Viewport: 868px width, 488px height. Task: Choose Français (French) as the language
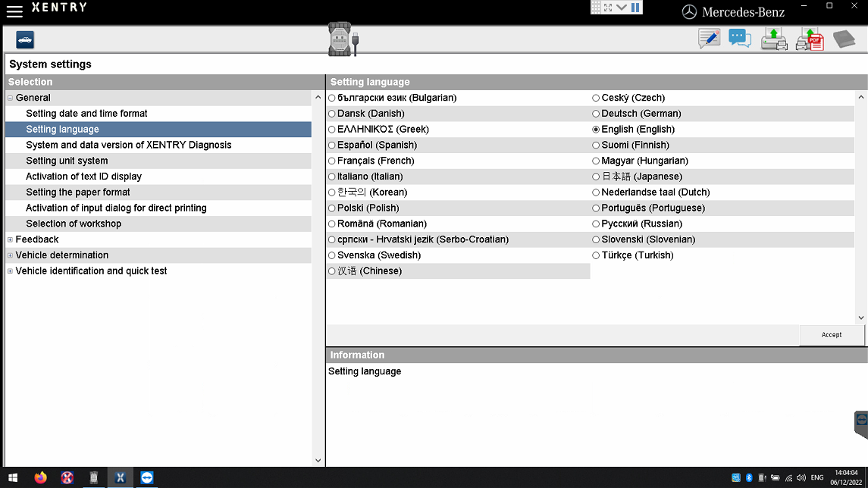point(332,161)
